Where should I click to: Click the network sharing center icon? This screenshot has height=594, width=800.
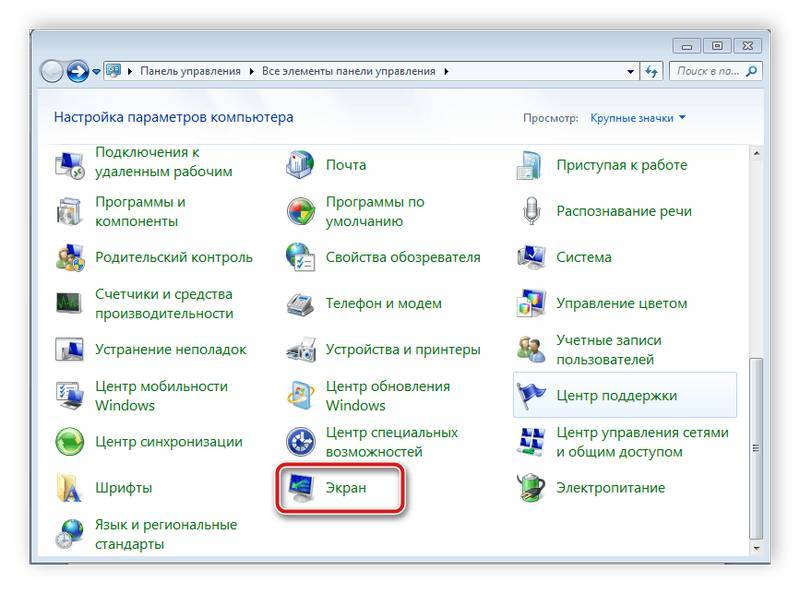(x=531, y=441)
